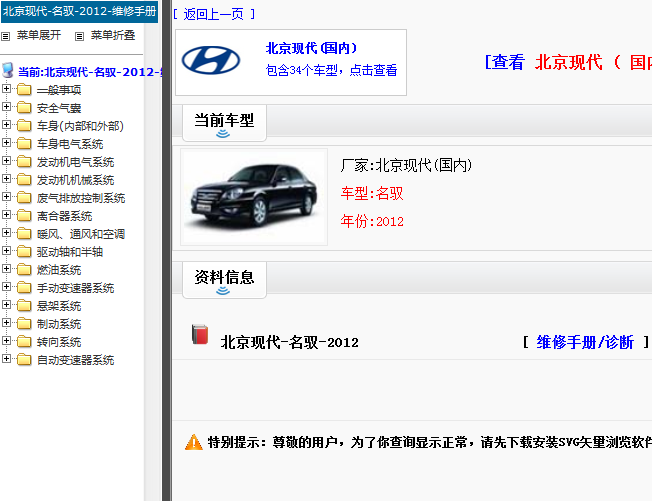
Task: Expand the 安全气囊 tree node
Action: 6,106
